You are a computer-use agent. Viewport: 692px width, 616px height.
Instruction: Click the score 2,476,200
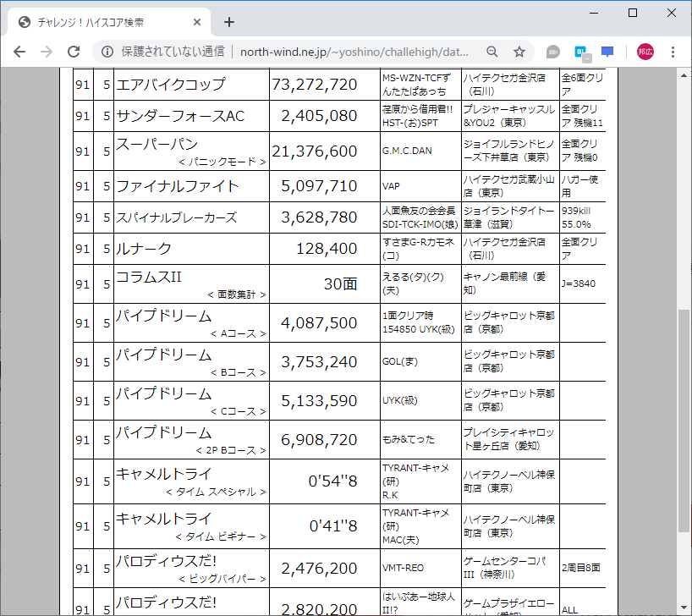319,569
